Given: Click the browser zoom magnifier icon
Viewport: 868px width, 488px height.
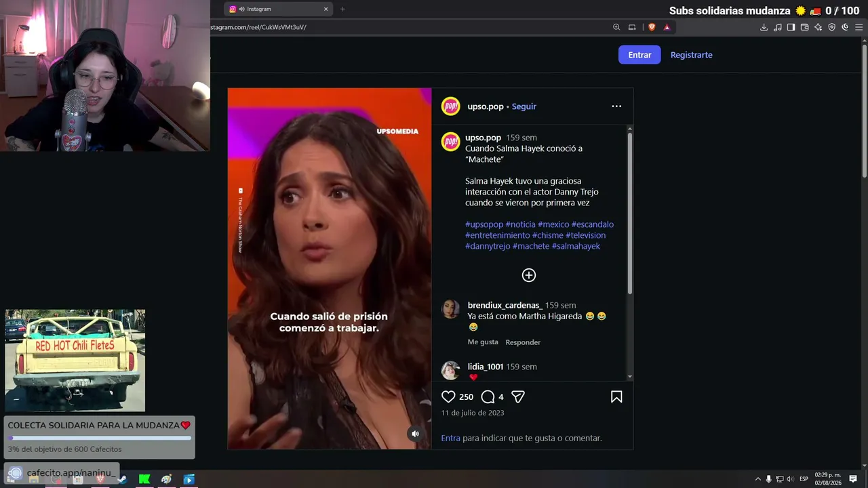Looking at the screenshot, I should 616,27.
